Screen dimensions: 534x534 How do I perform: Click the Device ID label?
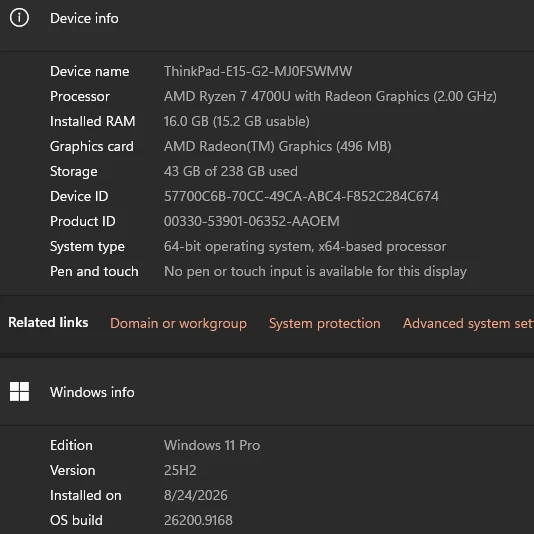(79, 196)
